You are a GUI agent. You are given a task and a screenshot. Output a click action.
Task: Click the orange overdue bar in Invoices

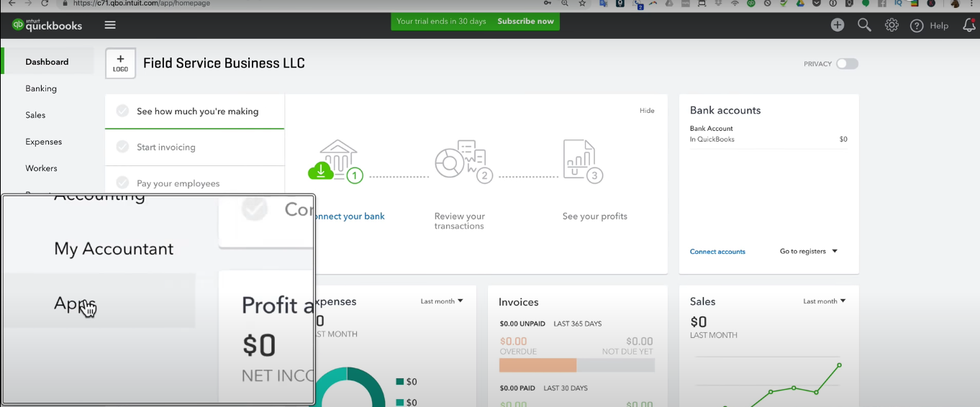coord(537,365)
